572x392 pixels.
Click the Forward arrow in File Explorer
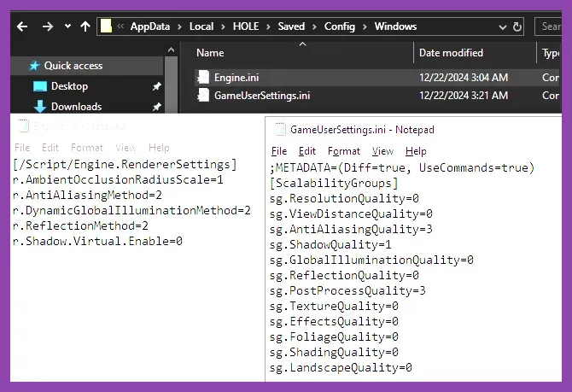48,26
